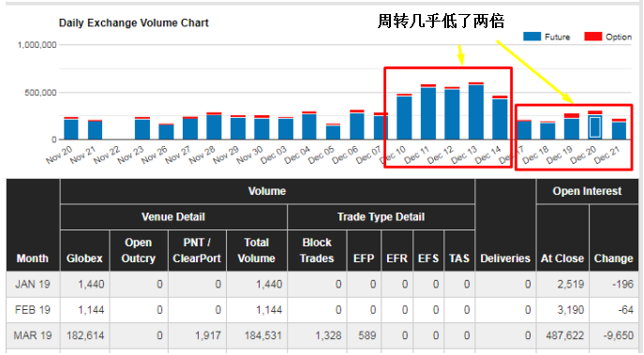Select the Dec 11 volume bar
The height and width of the screenshot is (355, 644).
[x=428, y=112]
